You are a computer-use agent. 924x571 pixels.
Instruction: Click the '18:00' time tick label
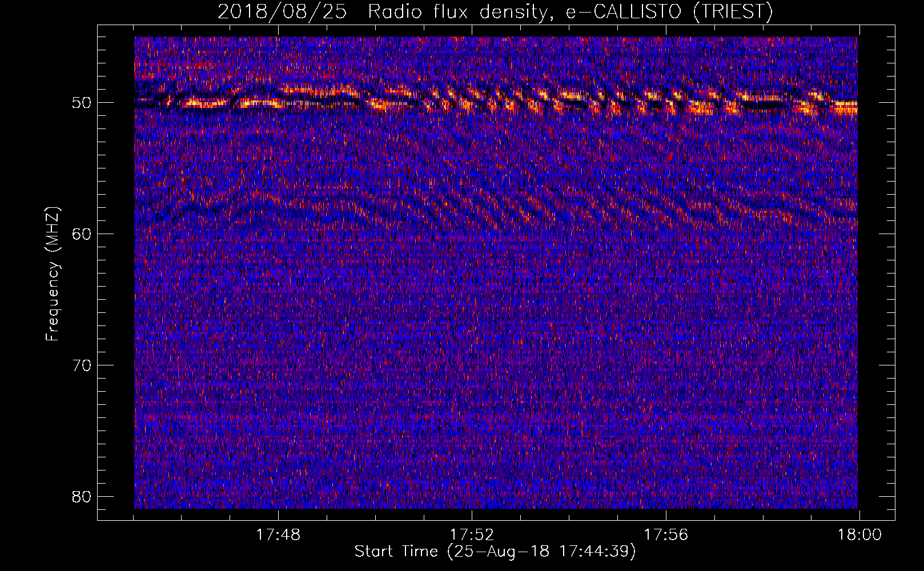(859, 535)
